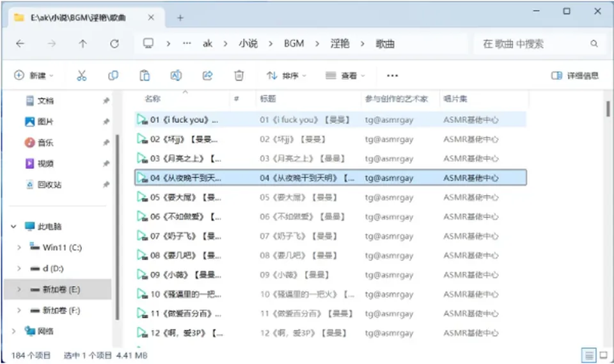Click the 淫艳 breadcrumb segment
Image resolution: width=614 pixels, height=364 pixels.
340,44
